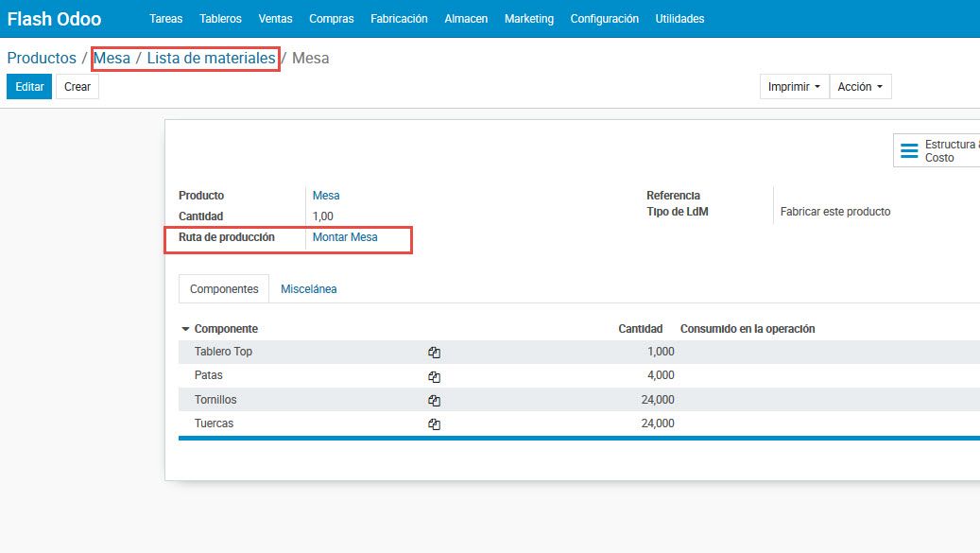Image resolution: width=980 pixels, height=553 pixels.
Task: Open the Ventas menu
Action: pos(275,19)
